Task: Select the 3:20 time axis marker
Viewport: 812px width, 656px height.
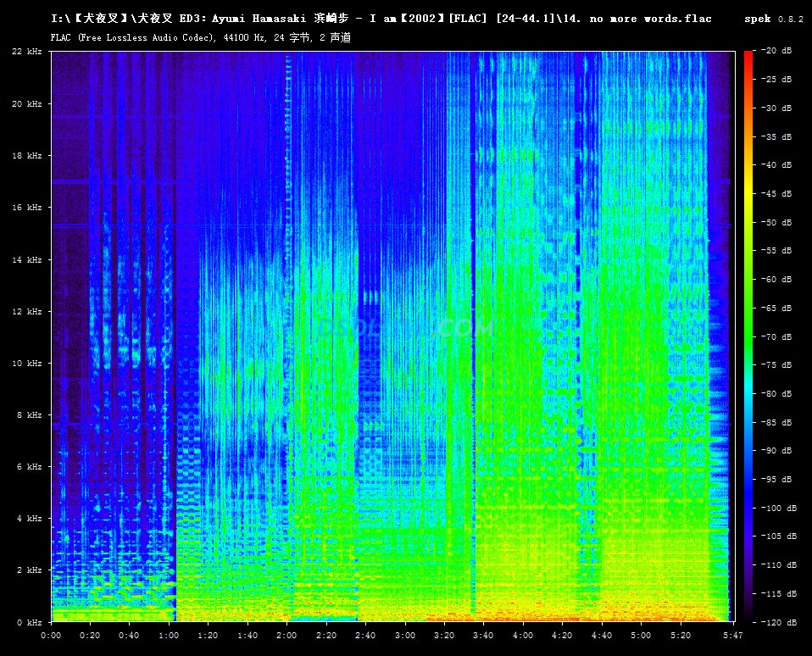Action: pos(444,635)
